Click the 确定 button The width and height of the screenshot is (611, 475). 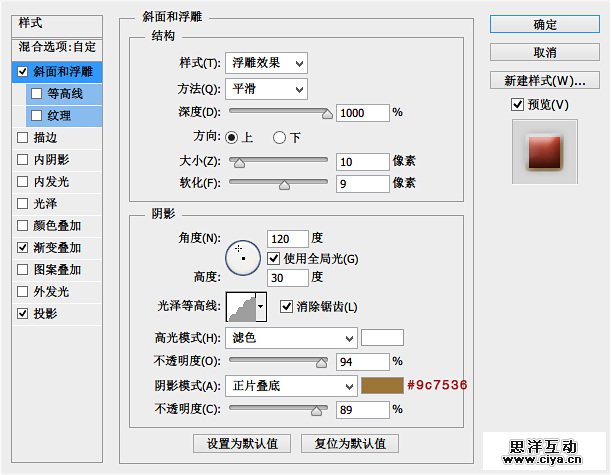tap(544, 25)
